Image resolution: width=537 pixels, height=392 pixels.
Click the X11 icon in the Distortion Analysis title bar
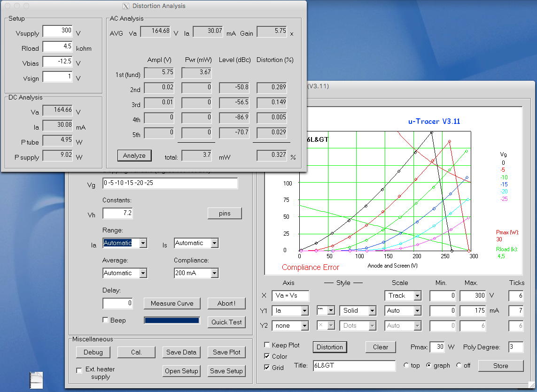point(125,6)
